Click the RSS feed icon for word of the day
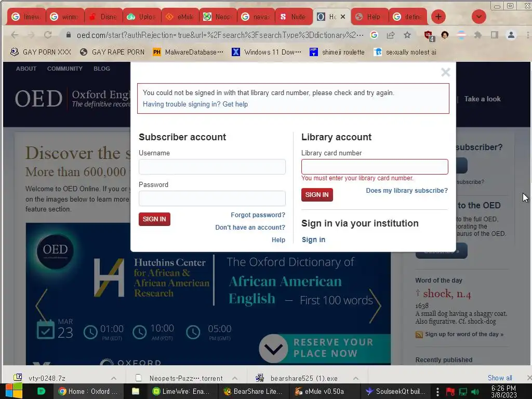Viewport: 532px width, 399px height. pyautogui.click(x=419, y=335)
